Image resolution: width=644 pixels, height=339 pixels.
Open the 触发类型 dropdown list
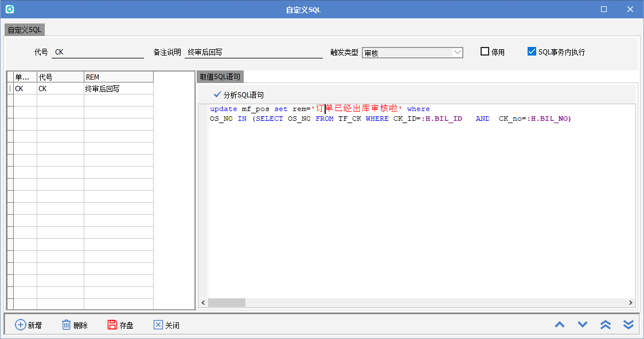[457, 53]
